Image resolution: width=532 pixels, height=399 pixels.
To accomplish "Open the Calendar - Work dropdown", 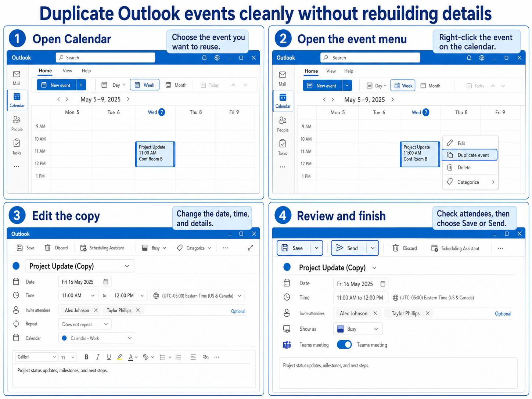I will tap(97, 338).
